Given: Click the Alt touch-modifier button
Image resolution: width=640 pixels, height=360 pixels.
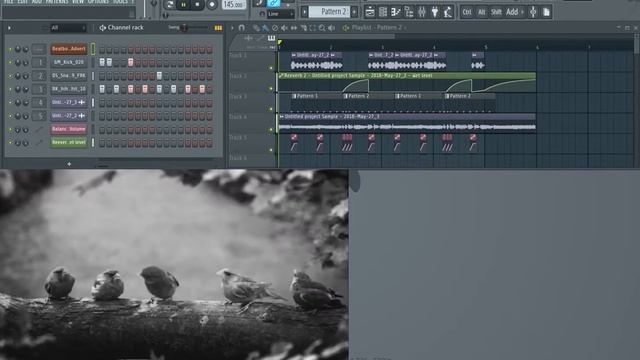Looking at the screenshot, I should pyautogui.click(x=482, y=12).
